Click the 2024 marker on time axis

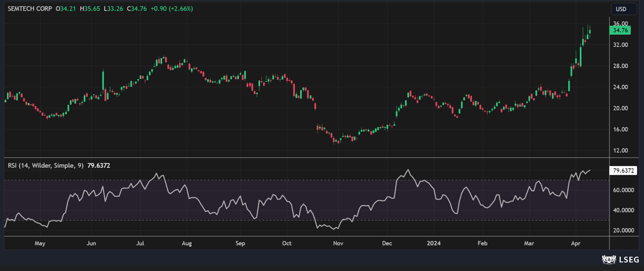[434, 243]
